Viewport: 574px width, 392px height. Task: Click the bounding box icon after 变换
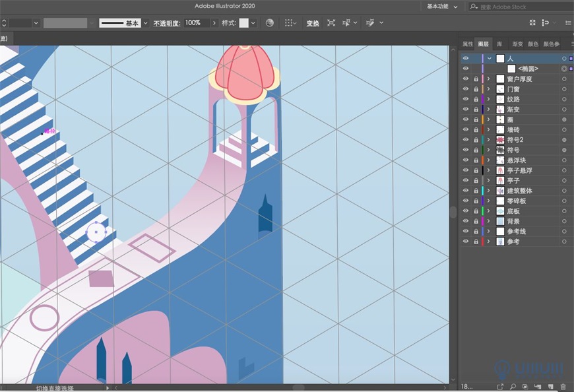tap(330, 22)
